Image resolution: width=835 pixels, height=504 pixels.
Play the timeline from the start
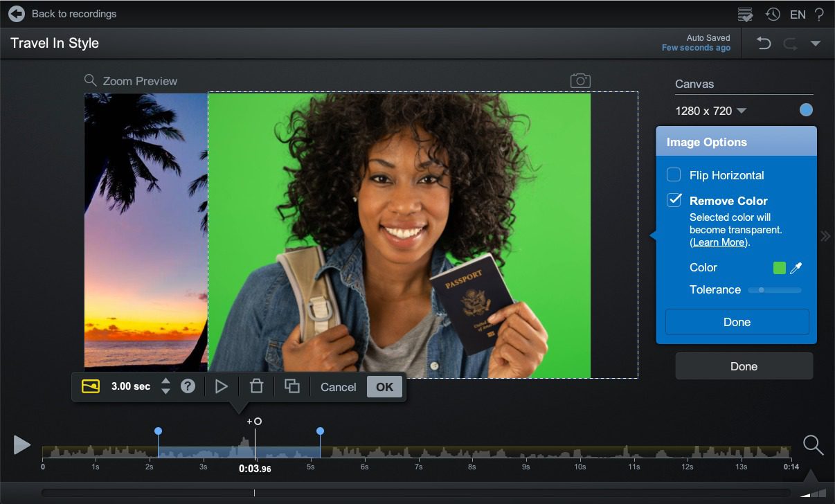[x=22, y=445]
